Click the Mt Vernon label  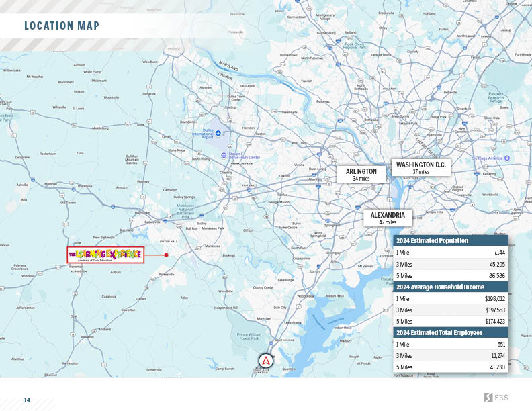pos(365,266)
